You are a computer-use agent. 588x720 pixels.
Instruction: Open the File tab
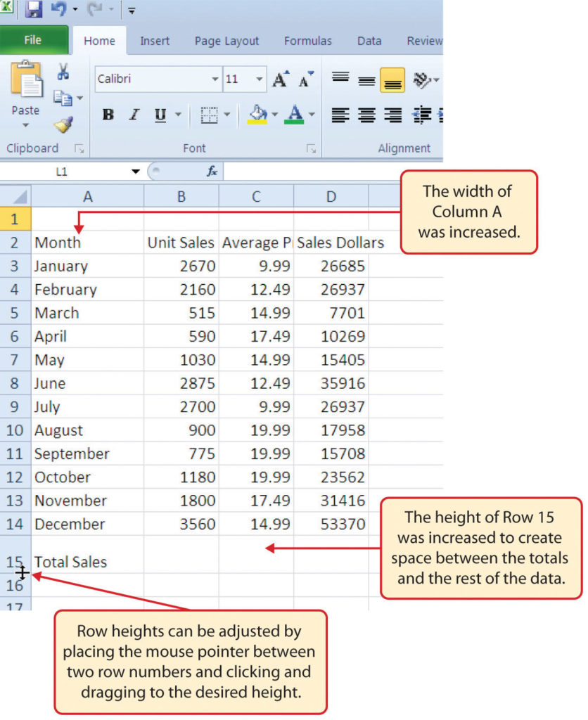tap(32, 40)
